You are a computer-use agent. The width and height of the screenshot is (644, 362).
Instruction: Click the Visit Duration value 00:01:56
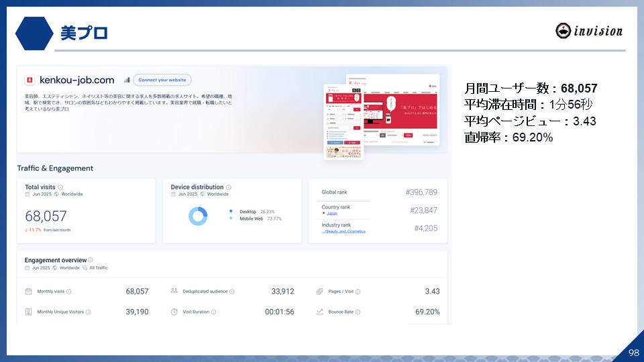point(279,312)
